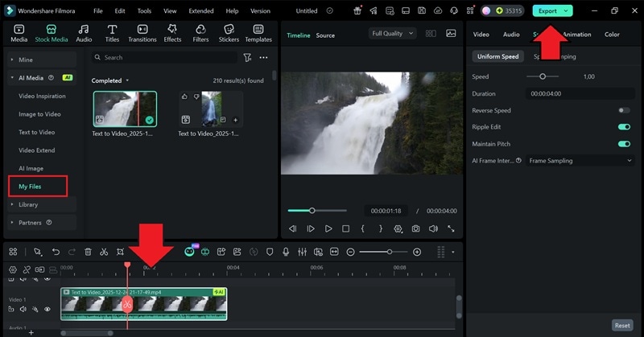Viewport: 644px width, 337px height.
Task: Select Video Inspiration in sidebar
Action: [42, 96]
